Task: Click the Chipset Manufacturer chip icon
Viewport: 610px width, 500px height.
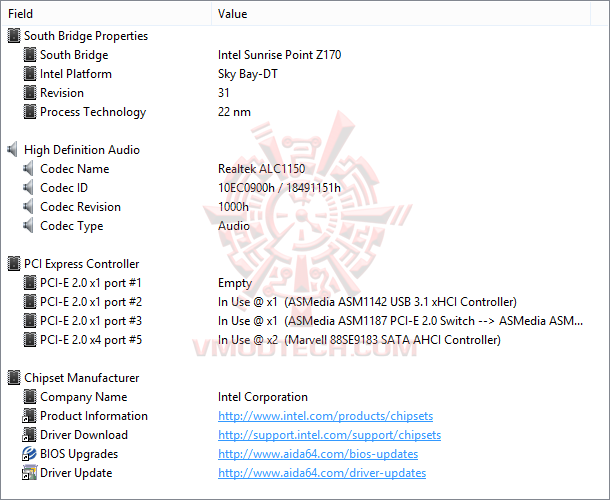Action: click(14, 378)
